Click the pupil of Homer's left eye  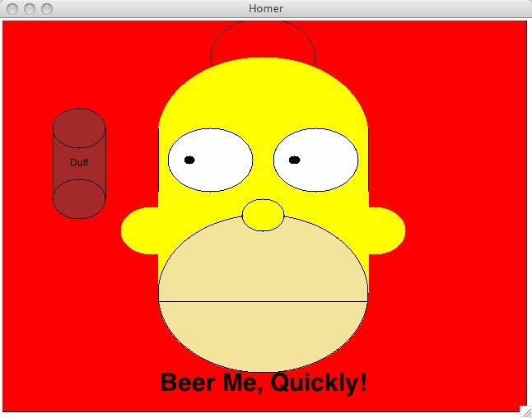pyautogui.click(x=189, y=160)
